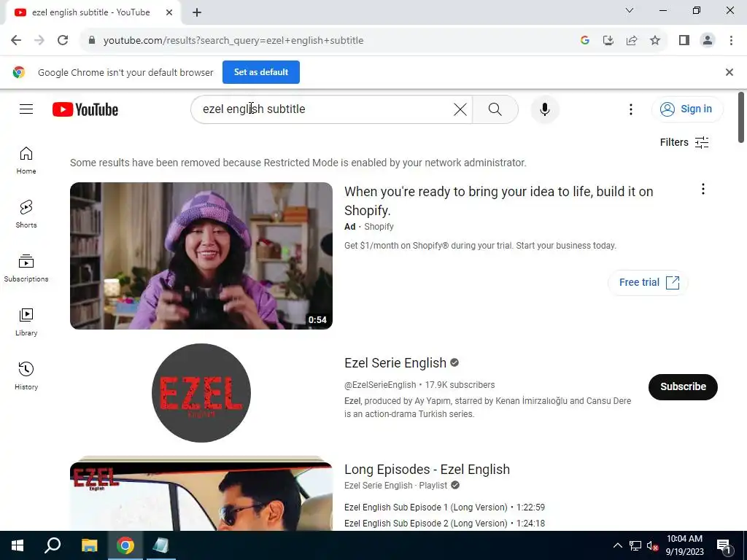
Task: Click the Google icon in address bar
Action: (585, 41)
